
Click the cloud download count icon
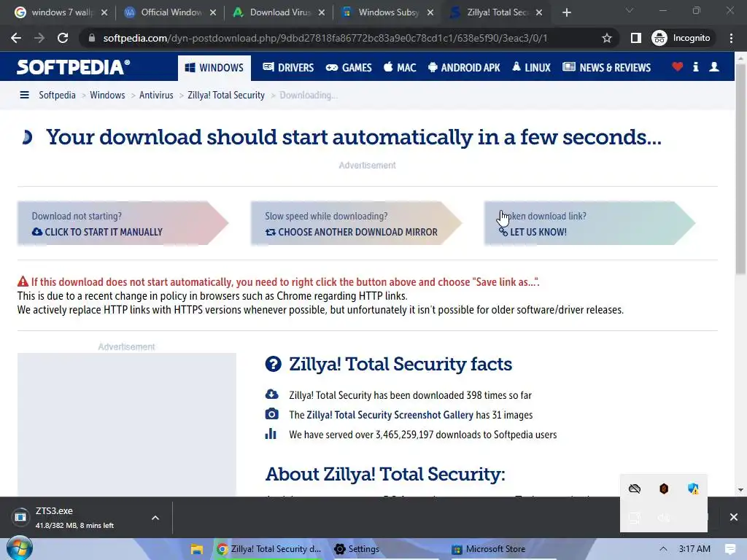point(271,394)
